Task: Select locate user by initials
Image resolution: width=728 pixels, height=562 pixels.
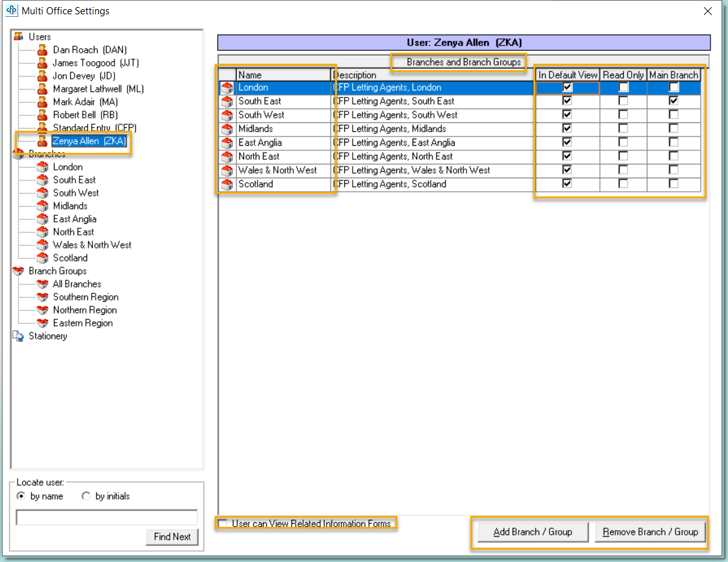Action: click(x=86, y=496)
